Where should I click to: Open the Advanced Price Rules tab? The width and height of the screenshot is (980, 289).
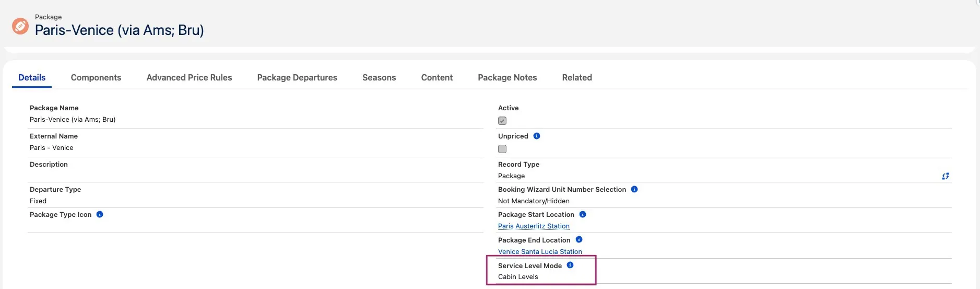click(x=189, y=77)
